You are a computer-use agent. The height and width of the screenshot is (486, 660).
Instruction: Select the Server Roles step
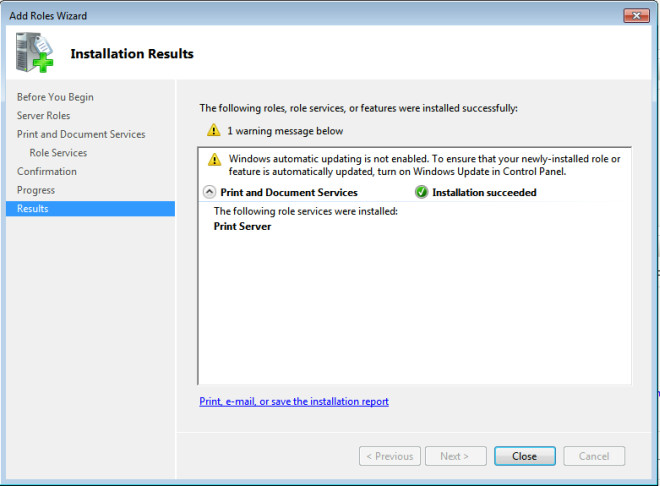click(x=43, y=115)
